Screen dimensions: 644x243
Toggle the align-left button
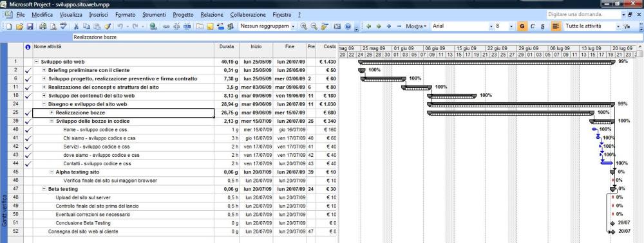pos(556,26)
